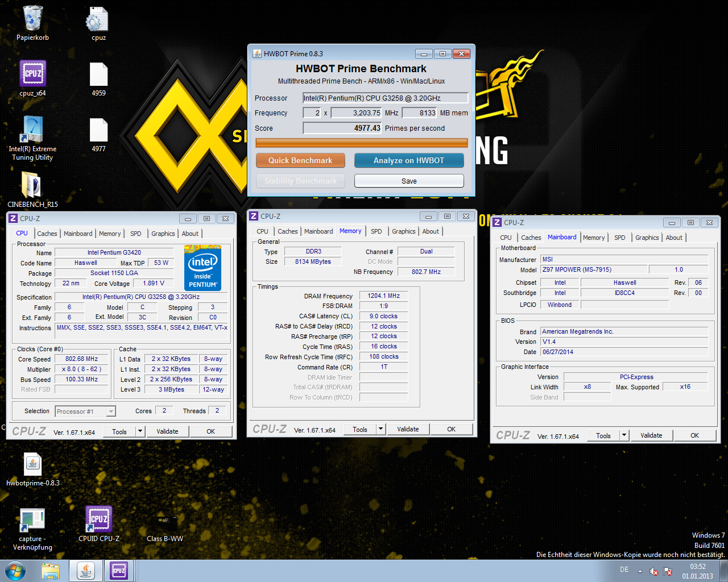Image resolution: width=728 pixels, height=582 pixels.
Task: Click Tools button in right CPU-Z window
Action: (x=603, y=435)
